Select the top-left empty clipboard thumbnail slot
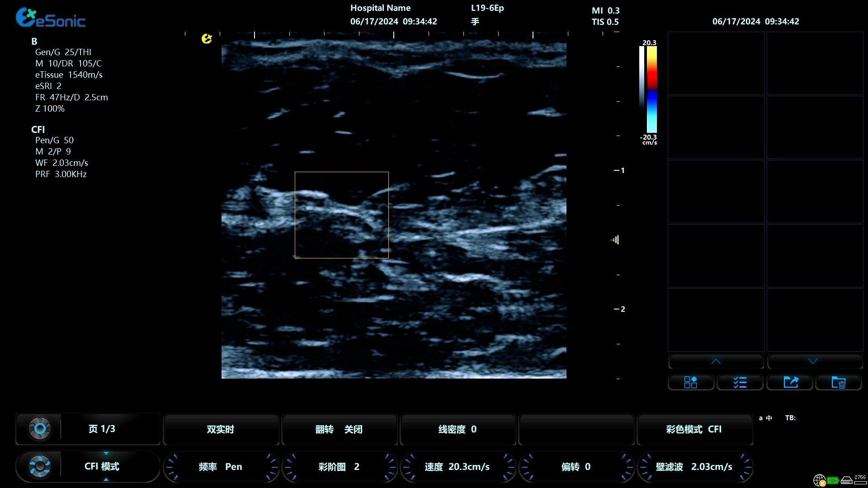The height and width of the screenshot is (488, 868). point(716,63)
